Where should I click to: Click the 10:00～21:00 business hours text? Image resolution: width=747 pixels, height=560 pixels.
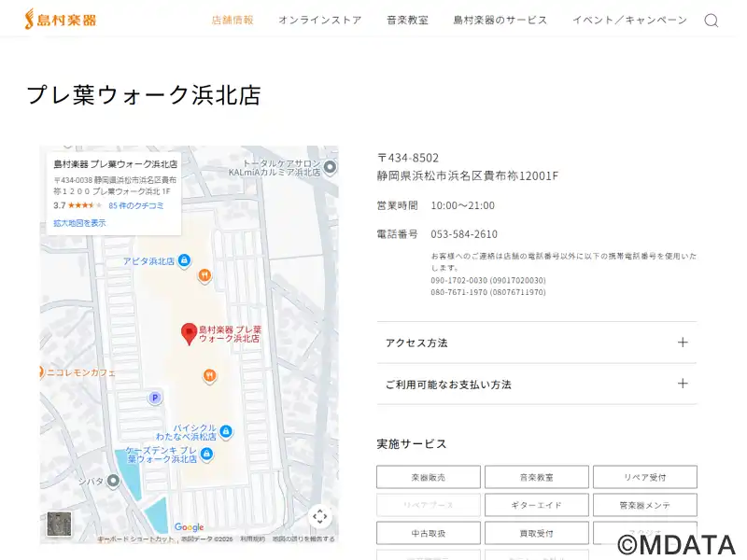[x=462, y=205]
